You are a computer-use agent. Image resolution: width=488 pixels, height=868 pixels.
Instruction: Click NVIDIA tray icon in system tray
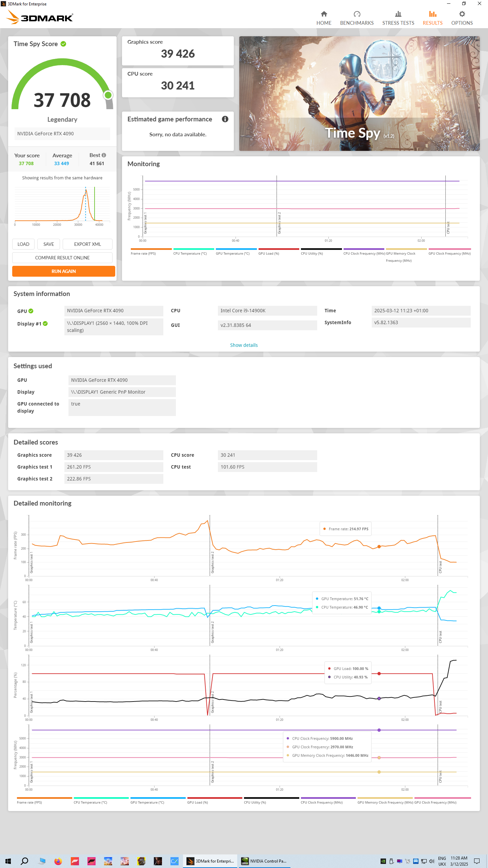point(383,861)
